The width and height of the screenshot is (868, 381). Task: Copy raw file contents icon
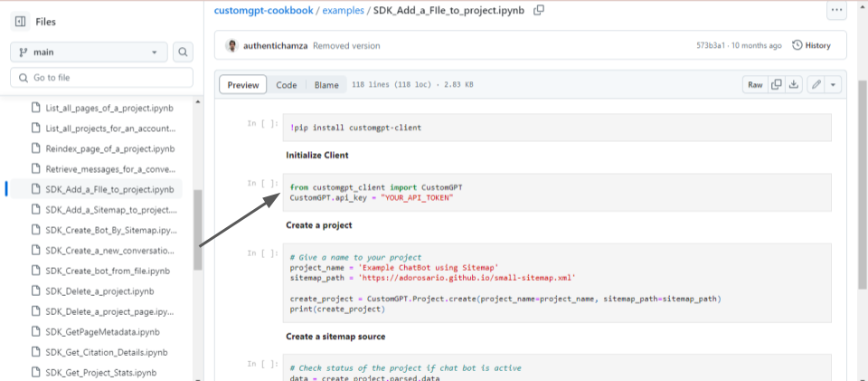click(777, 85)
